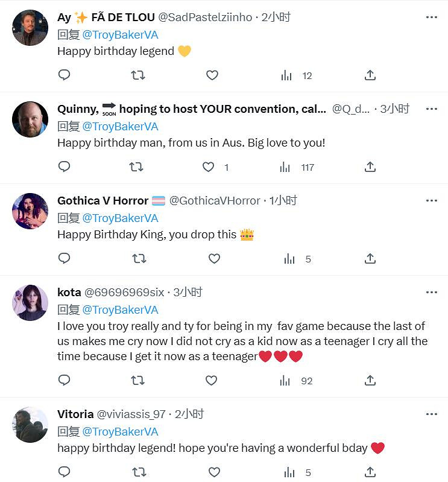This screenshot has height=482, width=448.
Task: Open more options for Ay's tweet
Action: 432,17
